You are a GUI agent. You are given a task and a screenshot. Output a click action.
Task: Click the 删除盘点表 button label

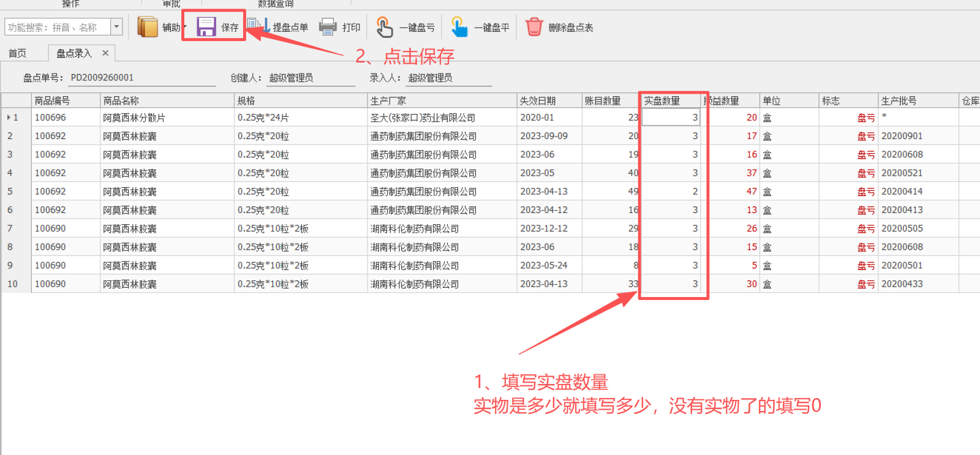[x=571, y=28]
